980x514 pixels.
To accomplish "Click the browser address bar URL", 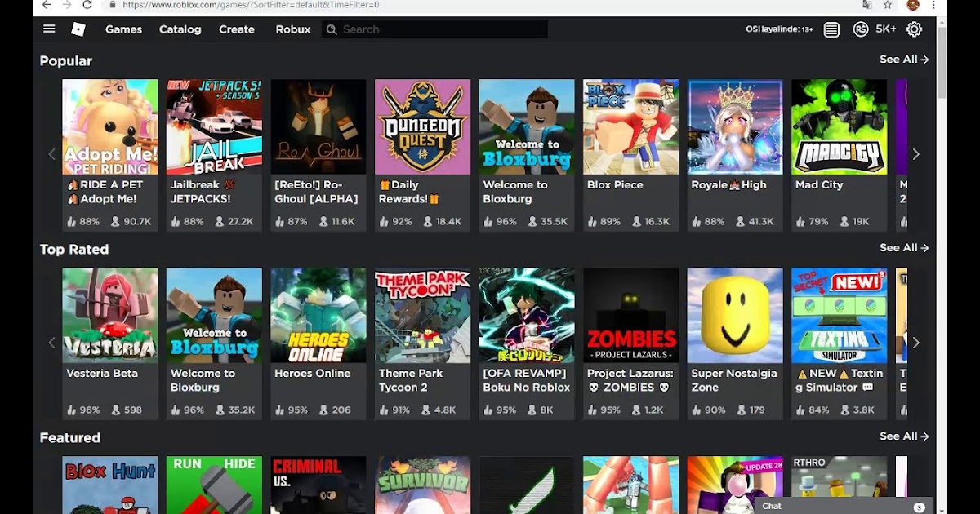I will coord(251,5).
